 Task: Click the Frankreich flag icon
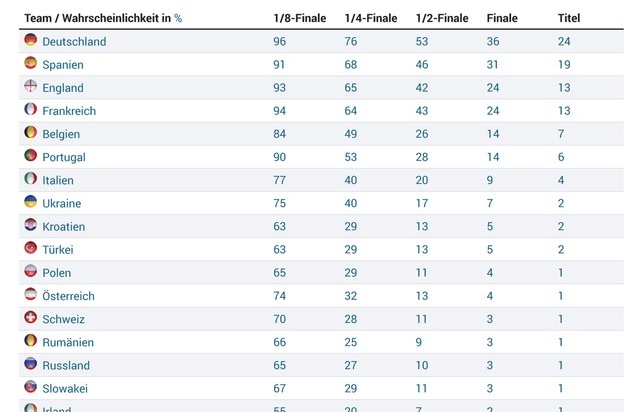click(x=31, y=110)
